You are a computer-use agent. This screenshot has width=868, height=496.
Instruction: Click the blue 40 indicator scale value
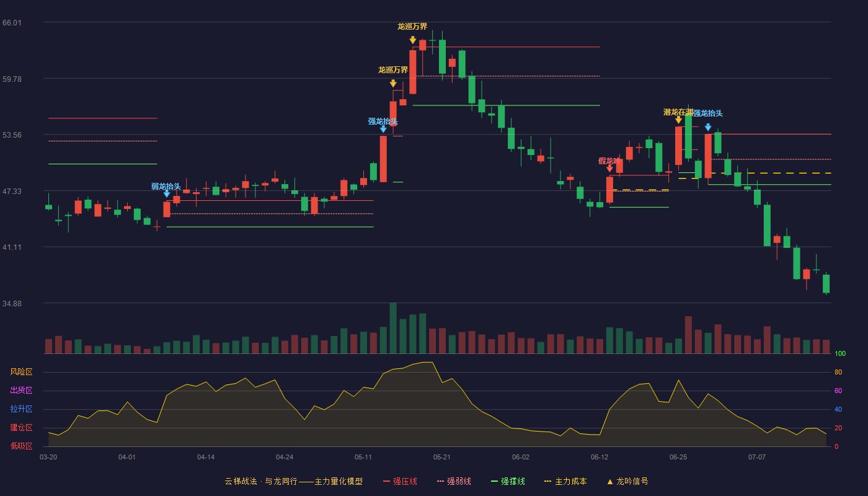pyautogui.click(x=838, y=409)
